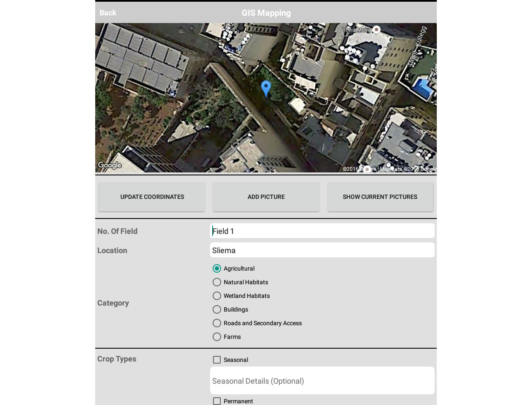This screenshot has height=405, width=532.
Task: Tap the Back navigation item
Action: [108, 13]
